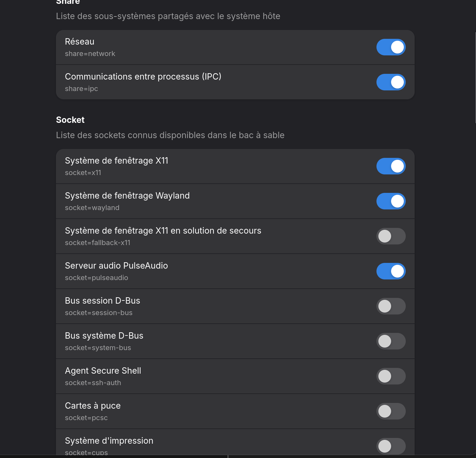Turn on the Système d'impression switch

(391, 446)
